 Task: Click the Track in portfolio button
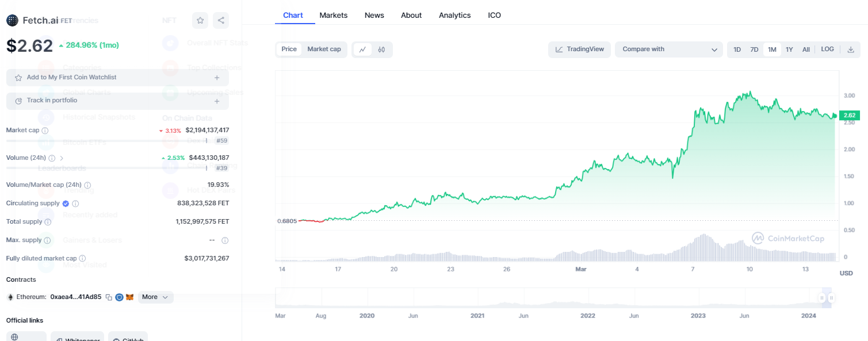tap(117, 101)
